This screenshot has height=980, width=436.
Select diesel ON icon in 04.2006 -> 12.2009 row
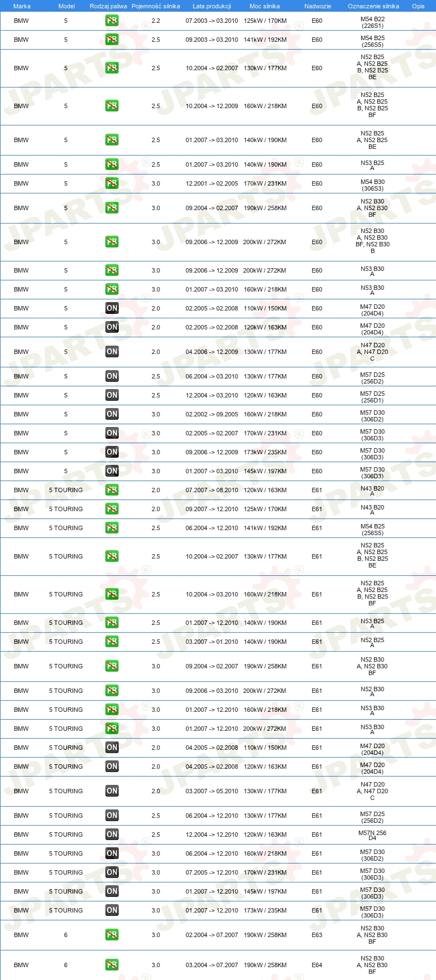(x=112, y=352)
